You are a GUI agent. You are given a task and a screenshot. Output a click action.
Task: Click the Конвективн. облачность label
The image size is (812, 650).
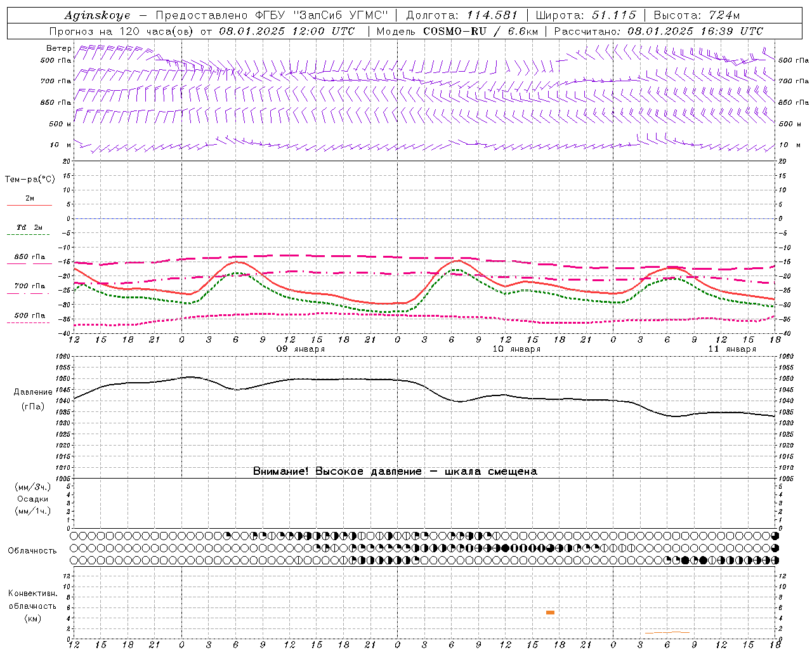32,600
